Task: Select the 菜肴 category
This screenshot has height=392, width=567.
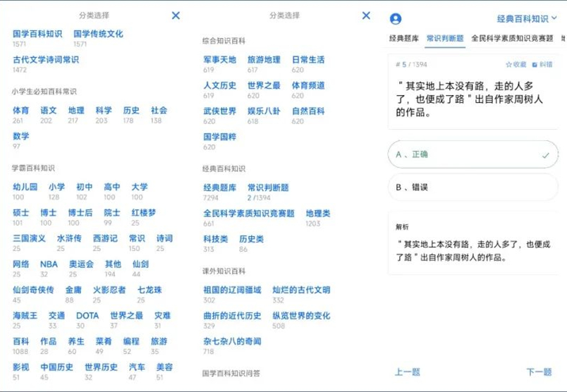Action: (x=104, y=341)
